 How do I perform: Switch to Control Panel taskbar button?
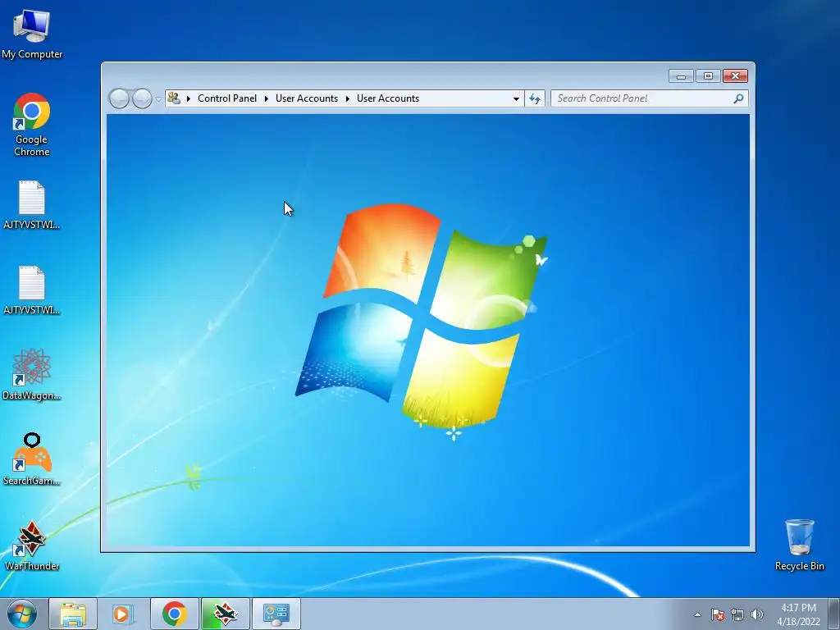(x=276, y=614)
